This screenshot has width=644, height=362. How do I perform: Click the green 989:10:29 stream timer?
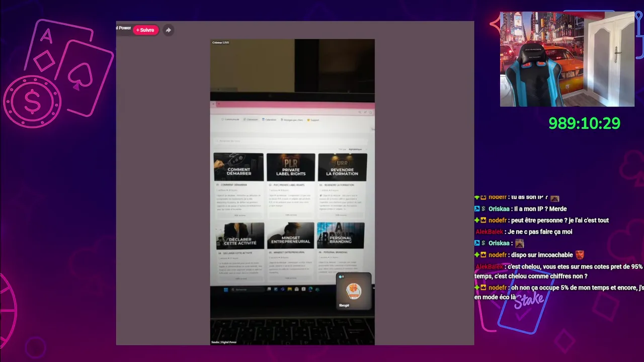[x=584, y=124]
